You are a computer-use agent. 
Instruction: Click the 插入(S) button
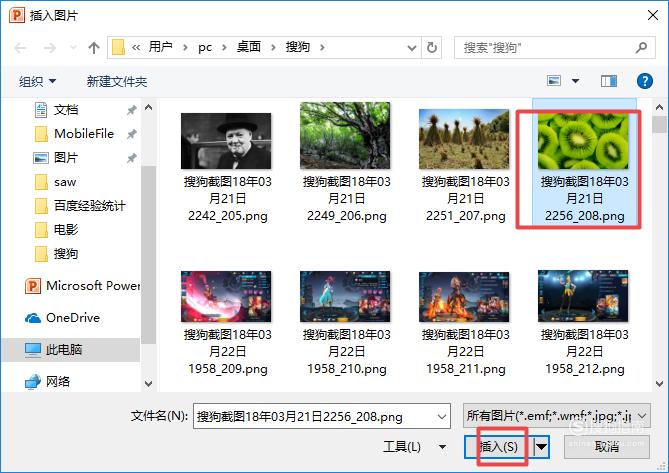tap(499, 447)
